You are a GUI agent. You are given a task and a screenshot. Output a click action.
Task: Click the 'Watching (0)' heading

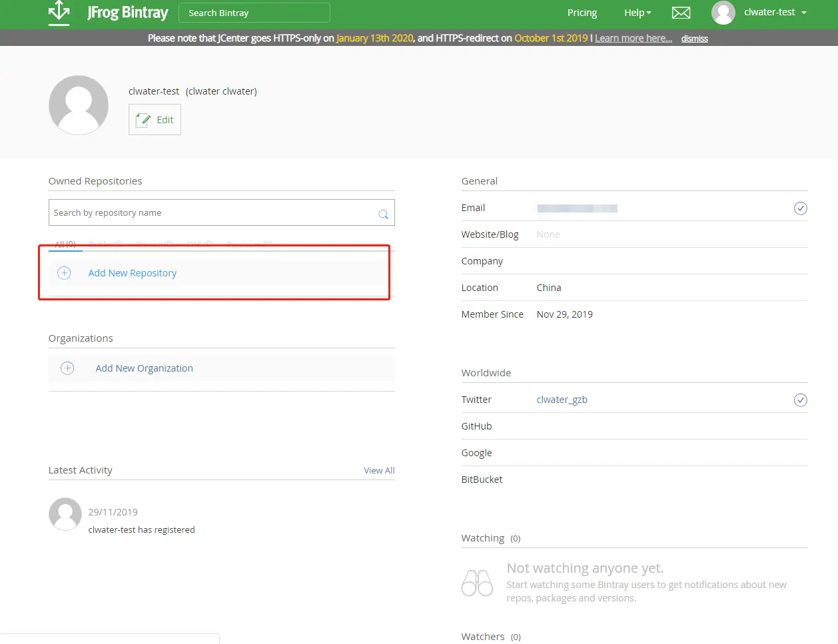(491, 538)
